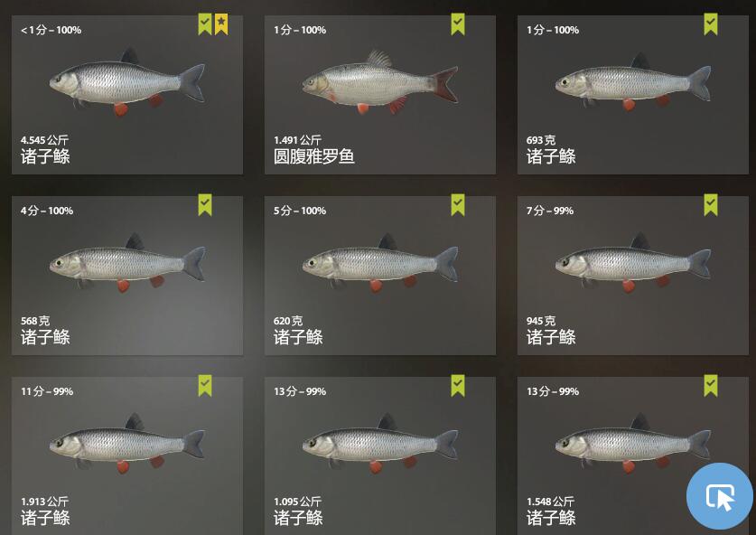Screen dimensions: 756x535
Task: Select the 4.545 公斤 诸子鲦 fish image
Action: 126,82
